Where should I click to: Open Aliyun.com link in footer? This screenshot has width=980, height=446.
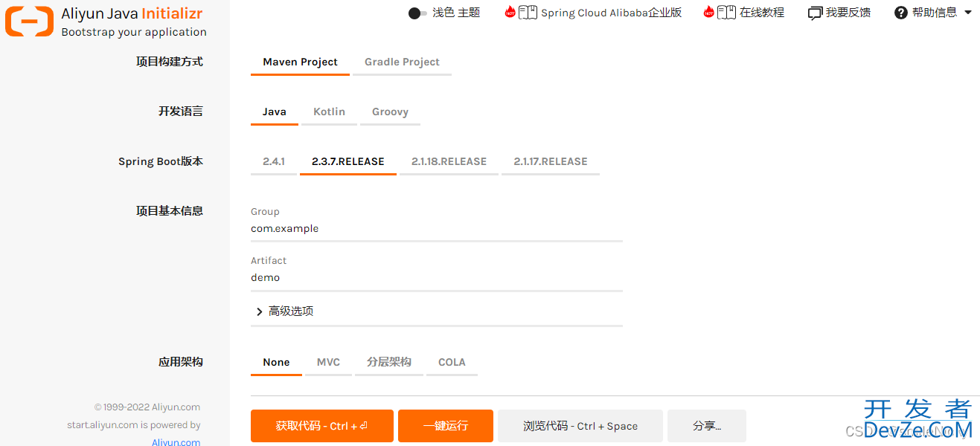pos(176,442)
